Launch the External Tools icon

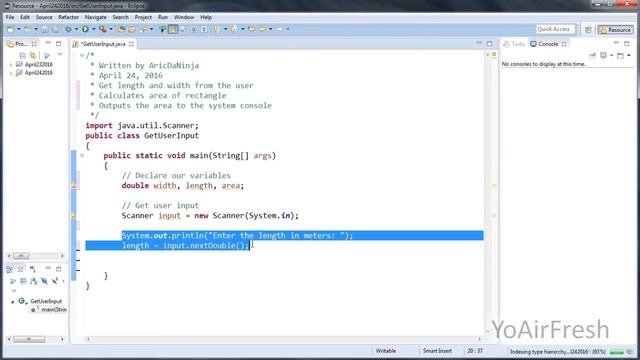pos(102,29)
